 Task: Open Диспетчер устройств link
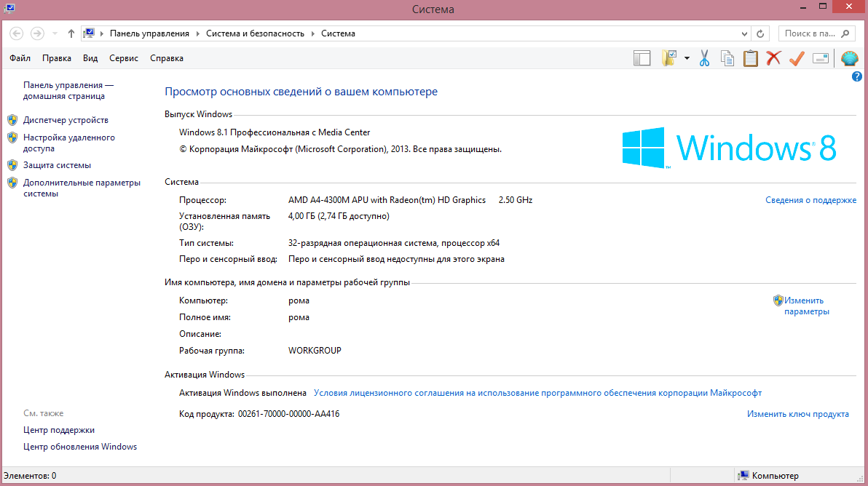coord(66,120)
